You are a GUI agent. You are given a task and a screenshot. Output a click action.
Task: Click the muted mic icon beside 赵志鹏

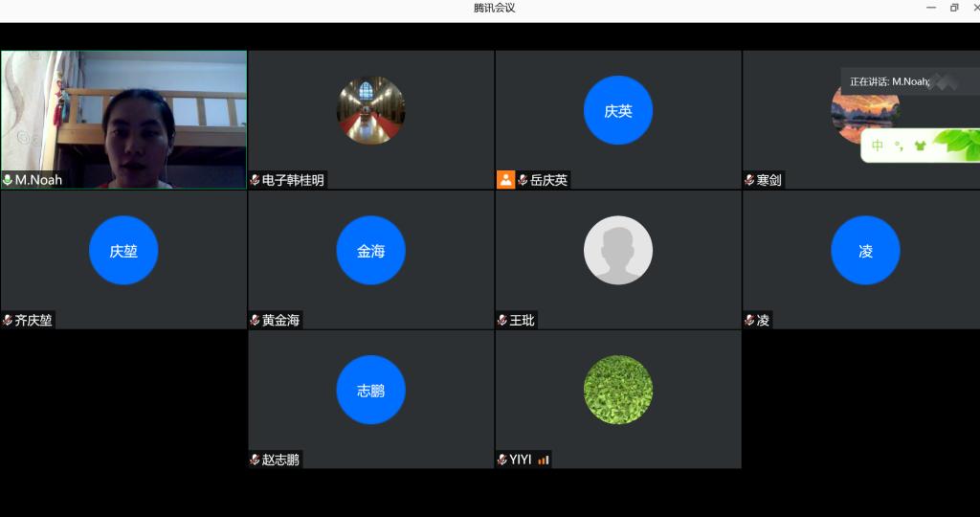coord(255,461)
